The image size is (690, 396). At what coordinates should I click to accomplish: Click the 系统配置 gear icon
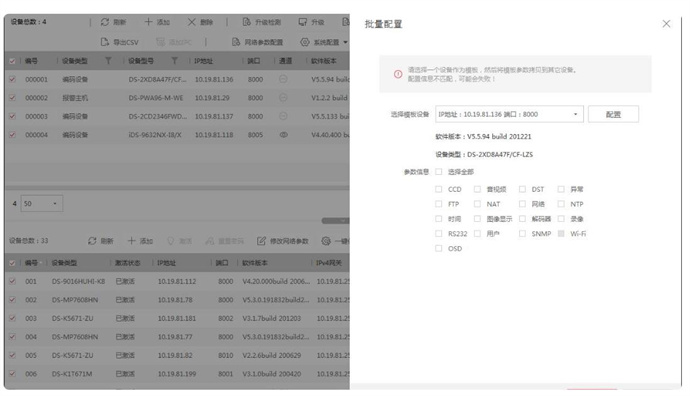pos(305,42)
